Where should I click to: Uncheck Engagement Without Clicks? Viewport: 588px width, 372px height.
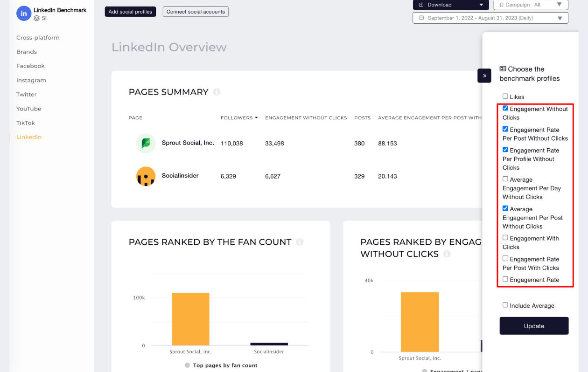click(x=505, y=108)
